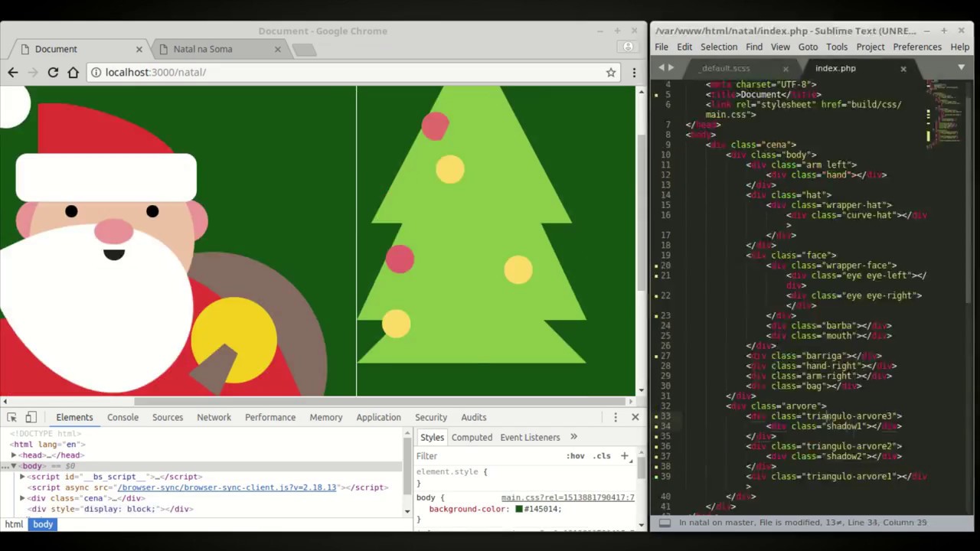This screenshot has height=551, width=980.
Task: Activate the DevTools inspect element picker
Action: [x=12, y=417]
